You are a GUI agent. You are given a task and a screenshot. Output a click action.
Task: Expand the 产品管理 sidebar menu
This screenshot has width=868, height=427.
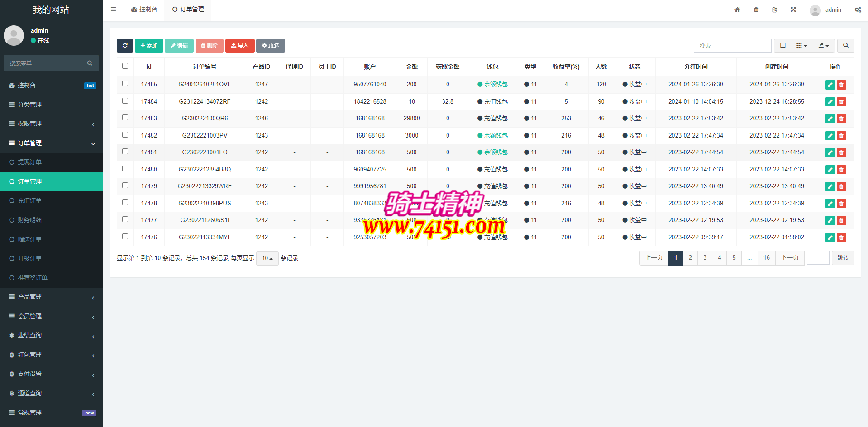[x=52, y=297]
